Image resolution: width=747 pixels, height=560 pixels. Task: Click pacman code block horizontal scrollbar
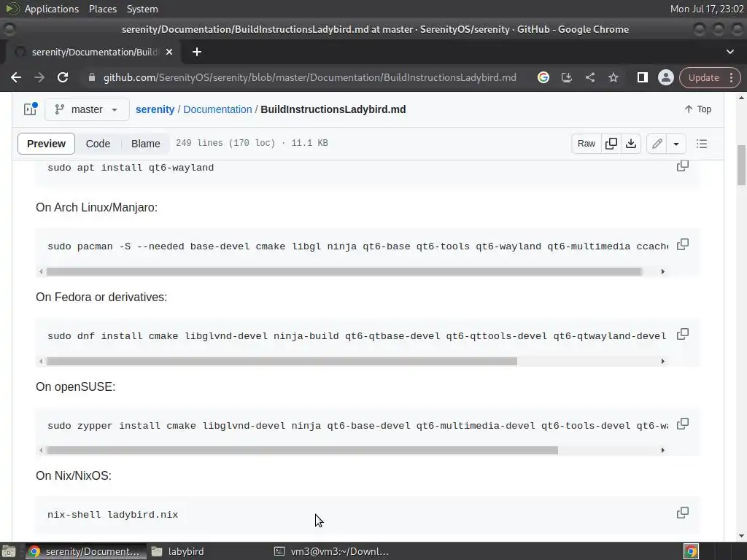(x=344, y=271)
